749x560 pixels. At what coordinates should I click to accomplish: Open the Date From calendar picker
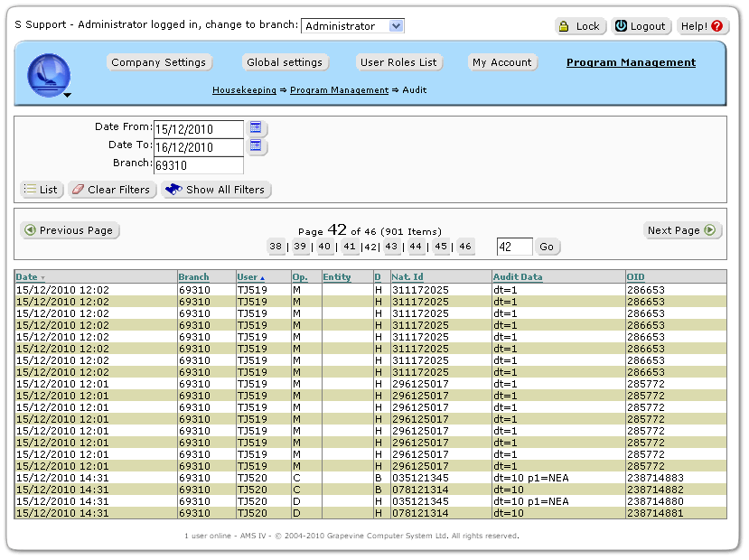point(256,128)
